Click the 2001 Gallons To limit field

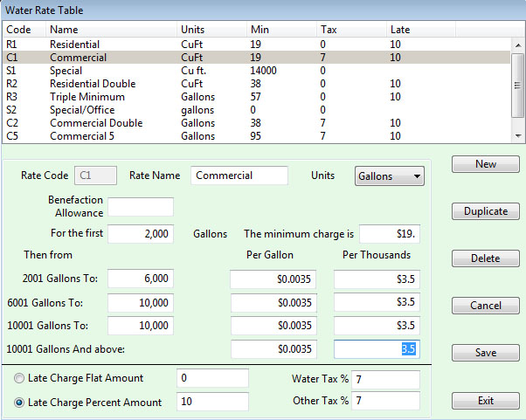point(141,279)
